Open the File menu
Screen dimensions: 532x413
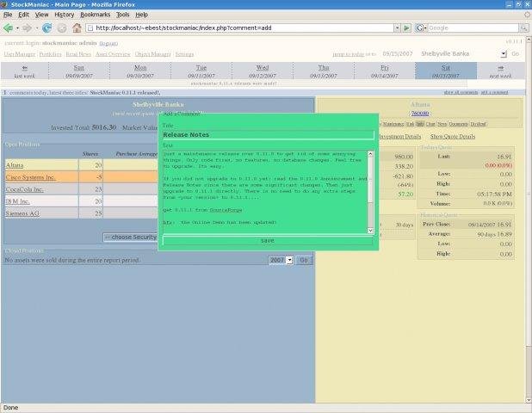click(x=8, y=15)
